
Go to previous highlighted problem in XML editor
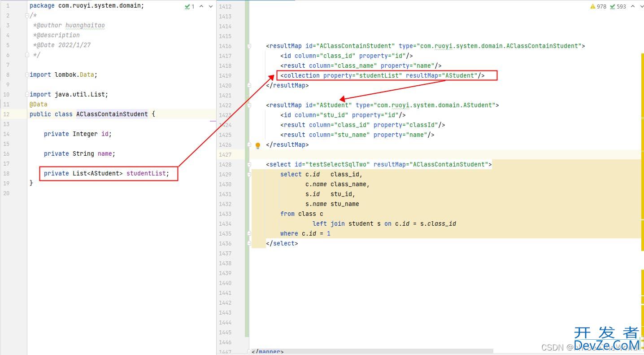click(633, 6)
